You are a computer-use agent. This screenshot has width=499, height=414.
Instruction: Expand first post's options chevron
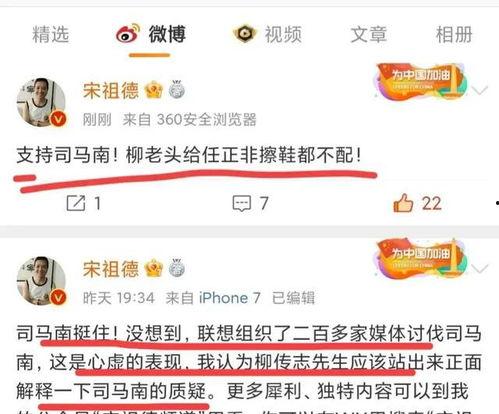(x=480, y=90)
